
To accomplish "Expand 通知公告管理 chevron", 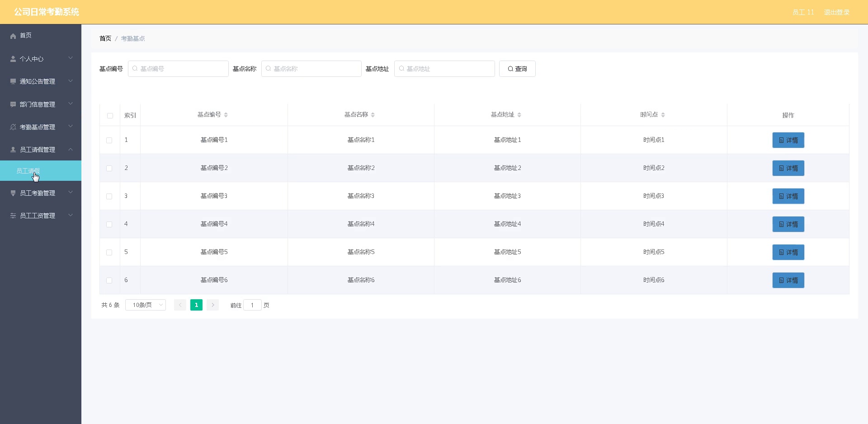I will (71, 81).
